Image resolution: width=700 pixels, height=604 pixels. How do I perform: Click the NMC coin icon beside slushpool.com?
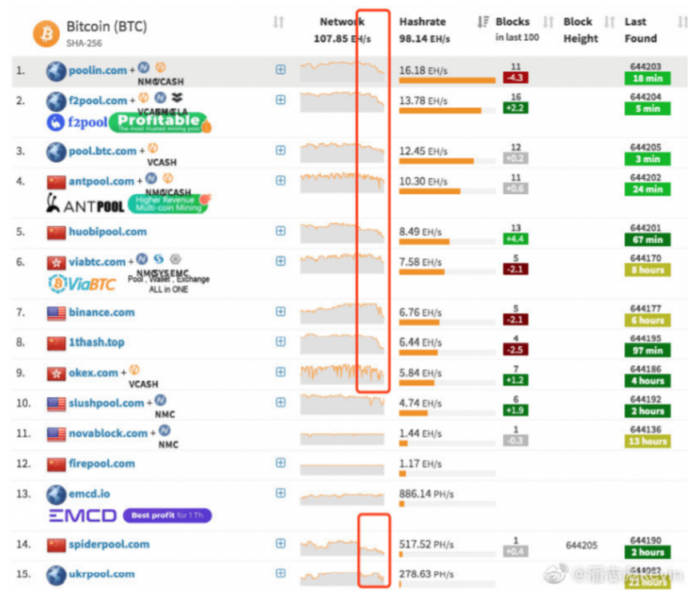161,400
